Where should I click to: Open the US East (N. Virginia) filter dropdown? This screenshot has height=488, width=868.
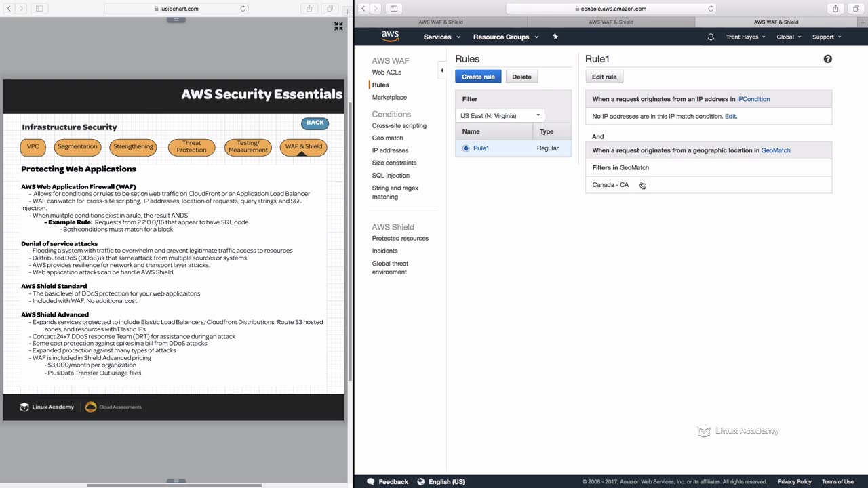(500, 115)
